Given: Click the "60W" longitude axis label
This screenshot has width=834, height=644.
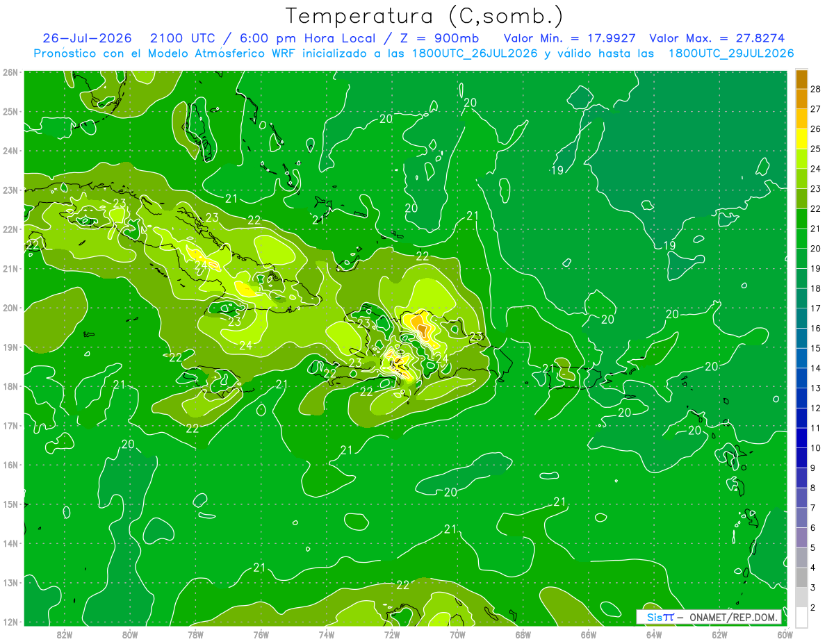Looking at the screenshot, I should coord(785,634).
